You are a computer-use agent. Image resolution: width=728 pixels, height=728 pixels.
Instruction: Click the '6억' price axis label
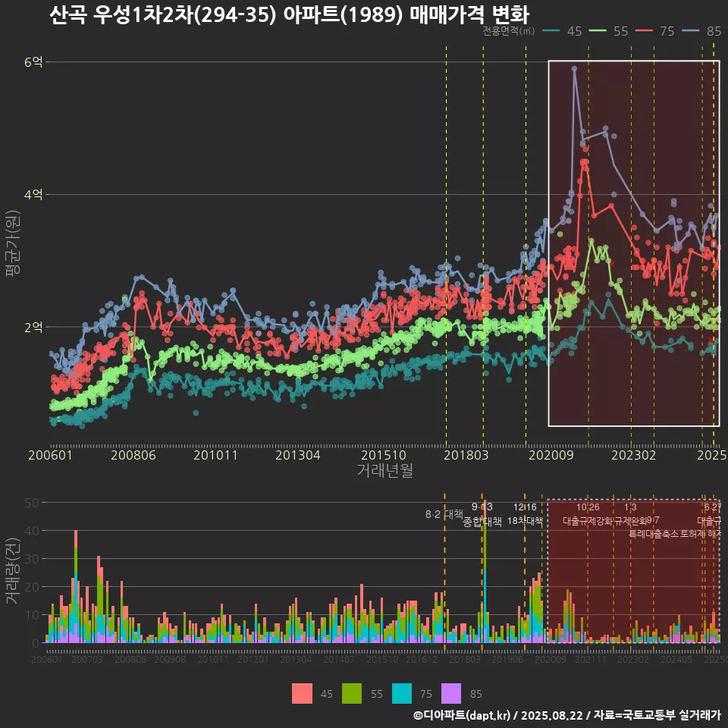(x=33, y=61)
